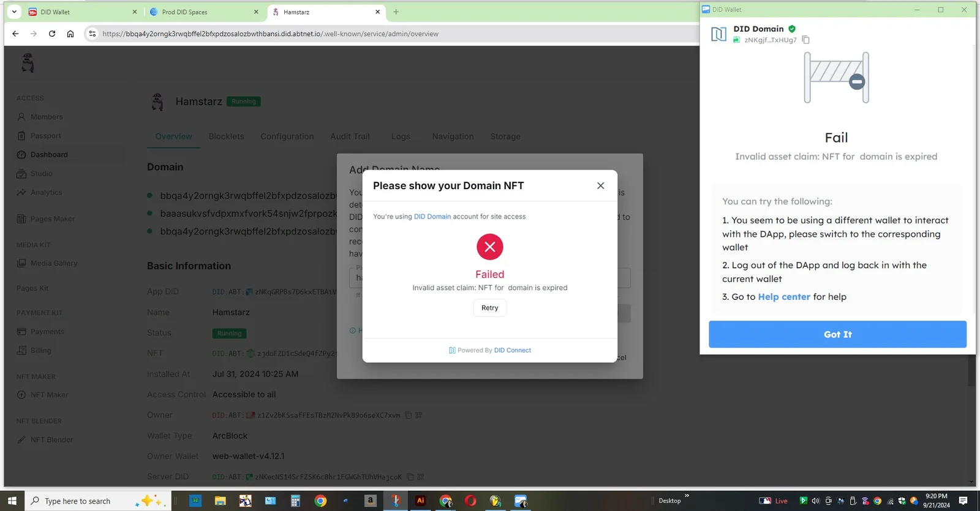The width and height of the screenshot is (980, 511).
Task: Click the Accessible to all value
Action: pyautogui.click(x=244, y=395)
